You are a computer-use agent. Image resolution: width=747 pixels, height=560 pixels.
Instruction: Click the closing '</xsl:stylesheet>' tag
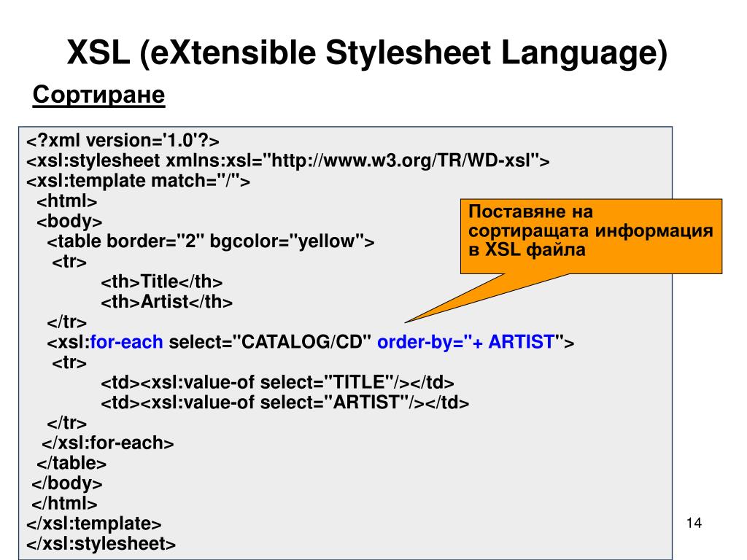click(x=101, y=544)
